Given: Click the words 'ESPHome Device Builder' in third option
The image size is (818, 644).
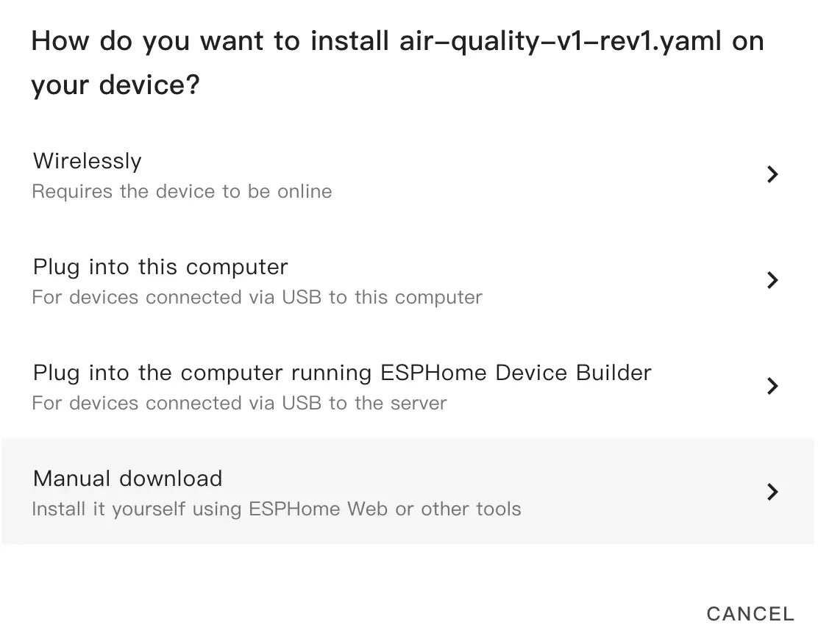Looking at the screenshot, I should [516, 373].
